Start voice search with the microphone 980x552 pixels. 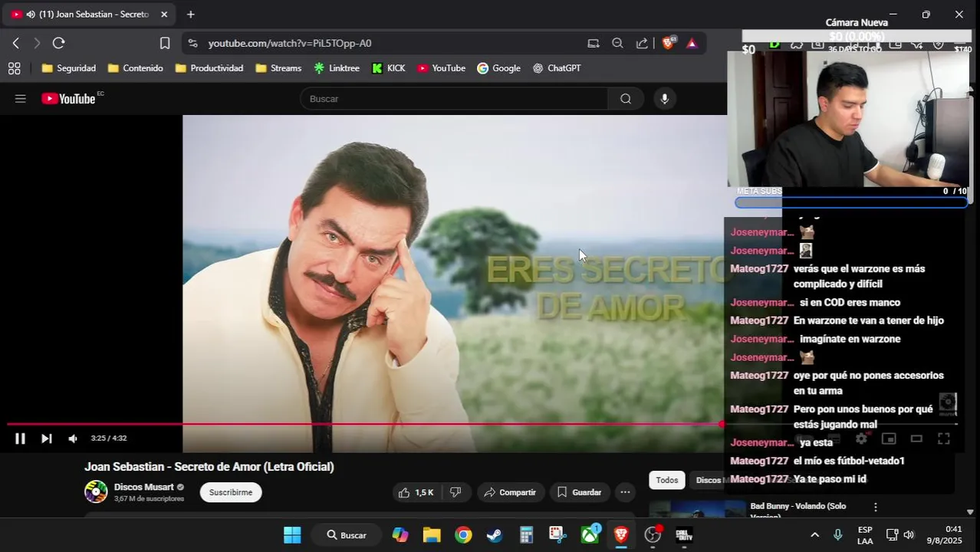[665, 98]
